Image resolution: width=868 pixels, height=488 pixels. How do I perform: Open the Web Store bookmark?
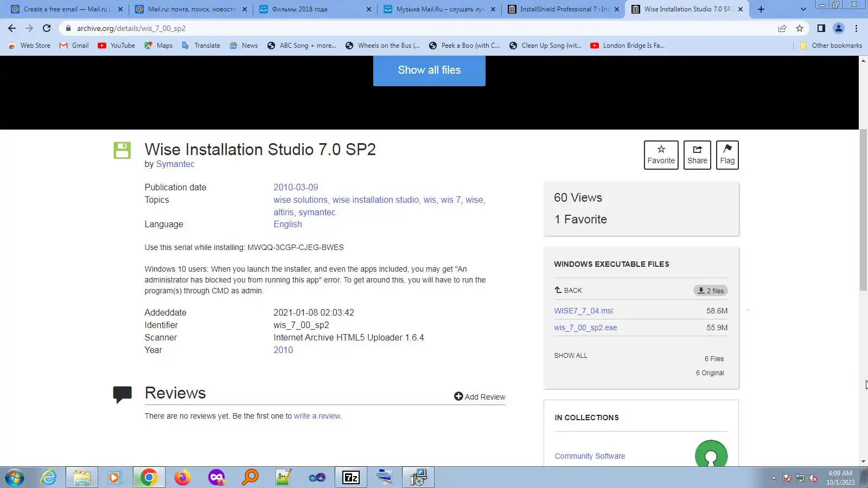tap(29, 46)
